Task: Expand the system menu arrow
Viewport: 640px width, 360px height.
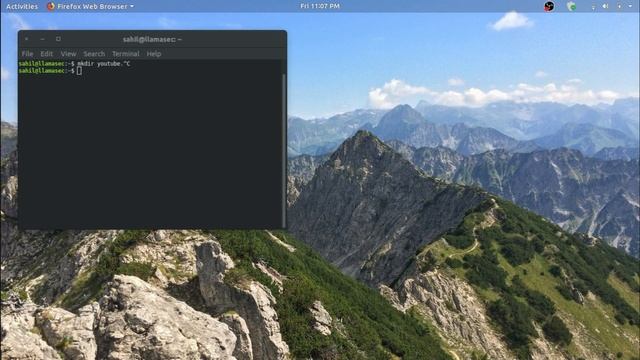Action: tap(630, 6)
